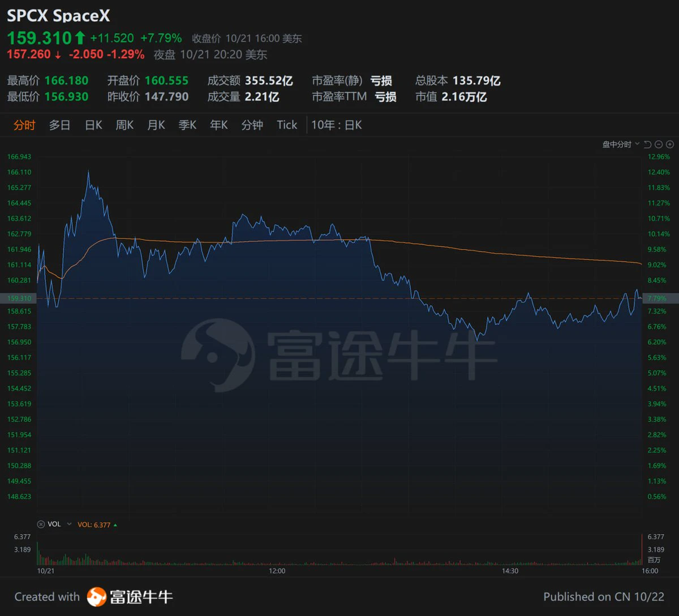Screen dimensions: 679x616
Task: Click the 昨收价 value 147.790
Action: (x=166, y=97)
